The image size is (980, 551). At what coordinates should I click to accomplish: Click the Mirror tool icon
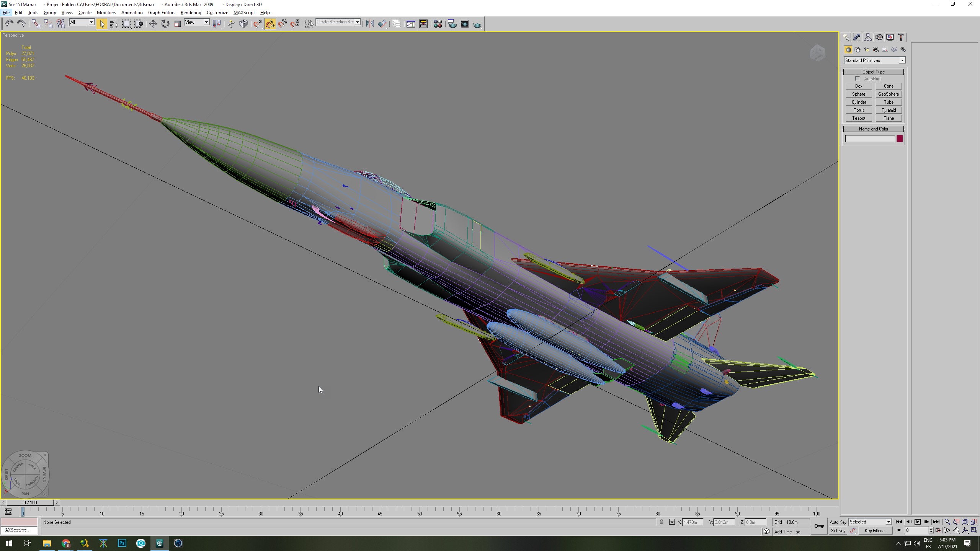369,24
